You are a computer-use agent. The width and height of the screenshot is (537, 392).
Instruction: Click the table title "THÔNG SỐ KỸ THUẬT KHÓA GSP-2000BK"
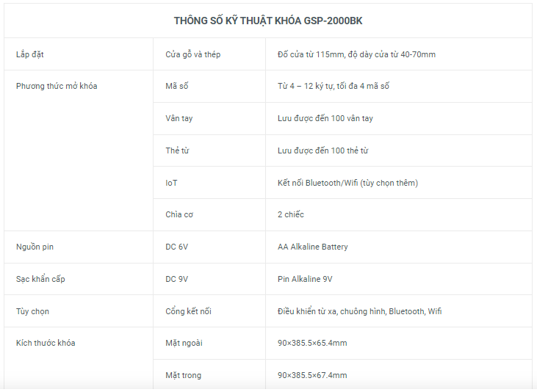click(268, 21)
